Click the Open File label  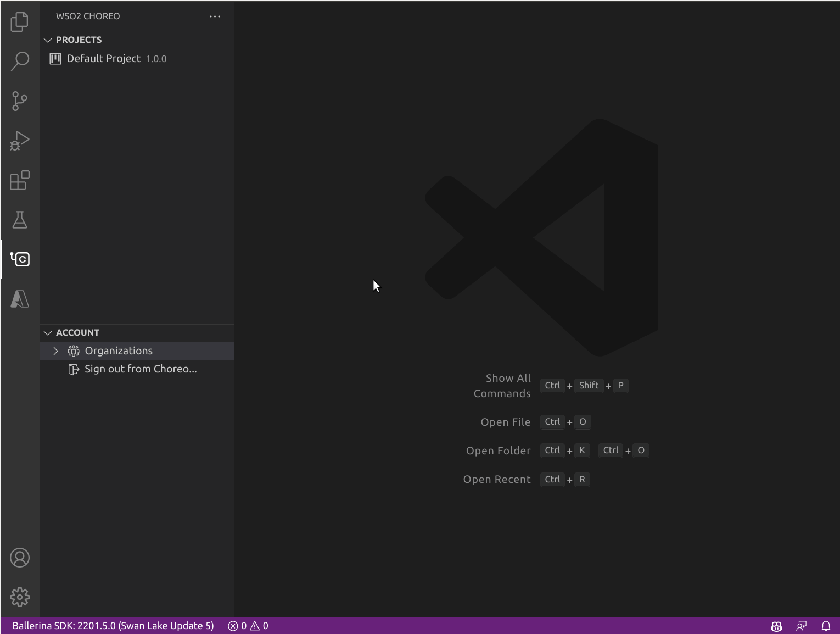[x=506, y=422]
